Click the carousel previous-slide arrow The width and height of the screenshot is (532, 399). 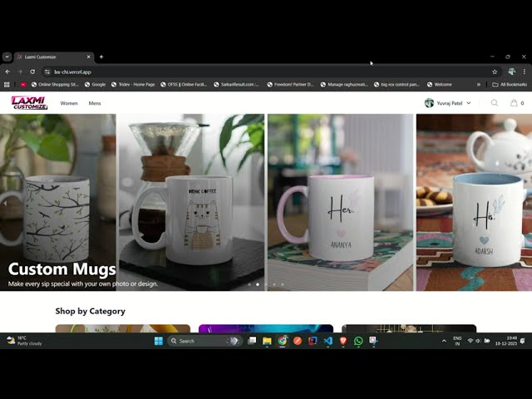5,203
